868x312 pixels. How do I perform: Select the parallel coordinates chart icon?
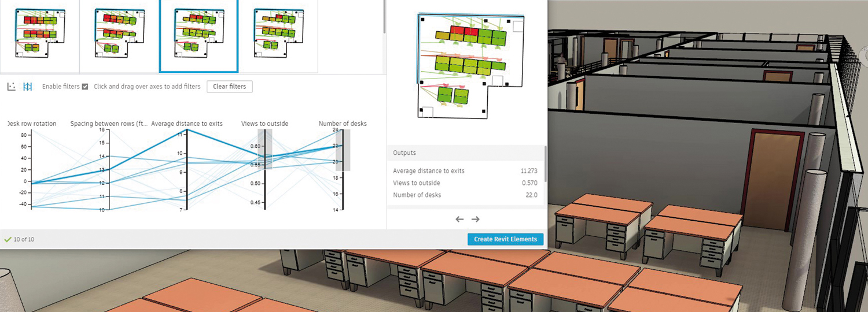tap(28, 87)
